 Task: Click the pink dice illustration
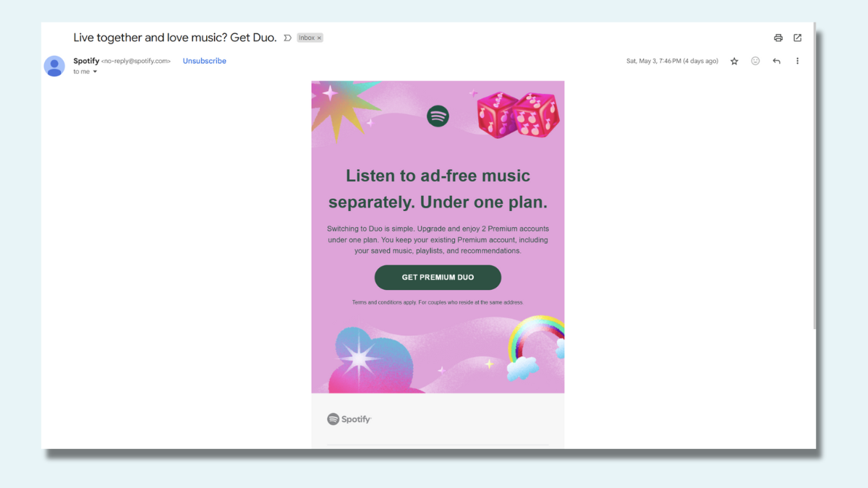point(518,114)
